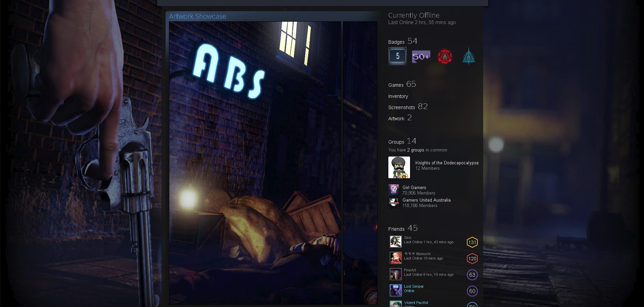644x307 pixels.
Task: Click Momochi's level 120 badge
Action: [x=472, y=259]
